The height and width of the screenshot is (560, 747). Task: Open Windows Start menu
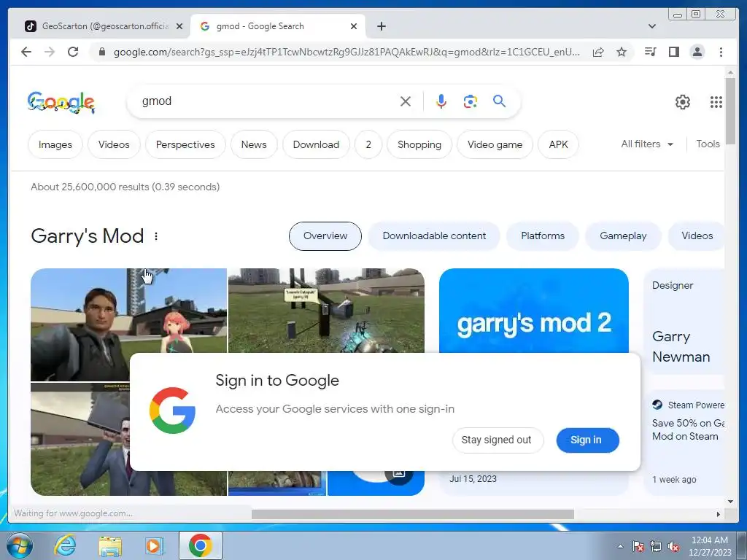coord(19,545)
